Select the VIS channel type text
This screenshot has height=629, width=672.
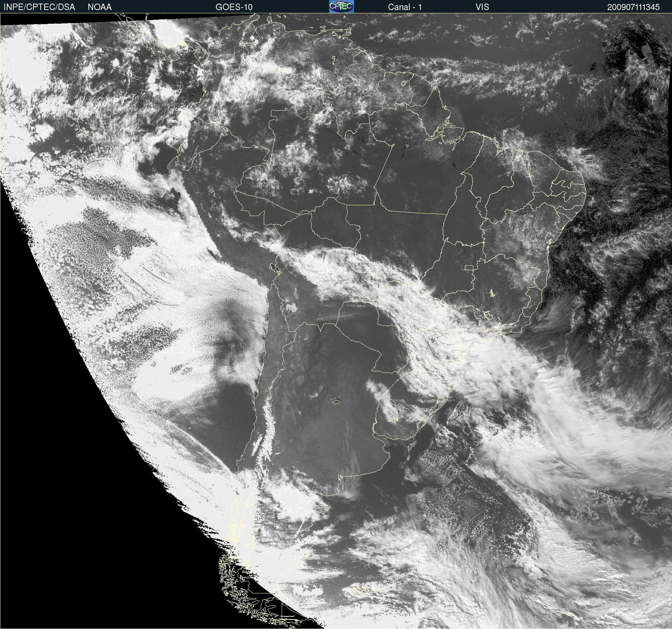482,7
